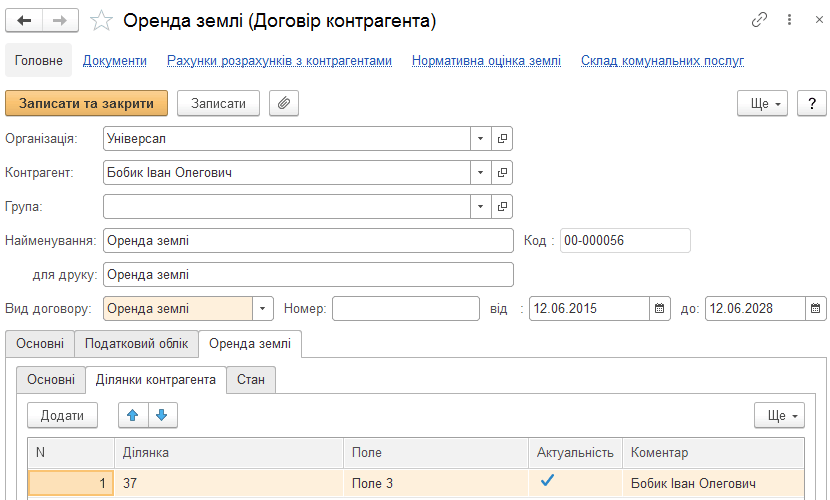Open the table's Ще dropdown menu
830x500 pixels.
click(779, 415)
